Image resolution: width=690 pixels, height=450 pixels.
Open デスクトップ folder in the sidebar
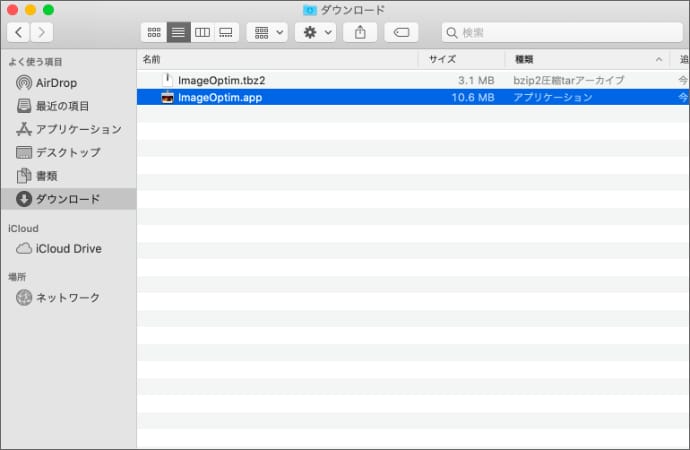click(x=68, y=152)
